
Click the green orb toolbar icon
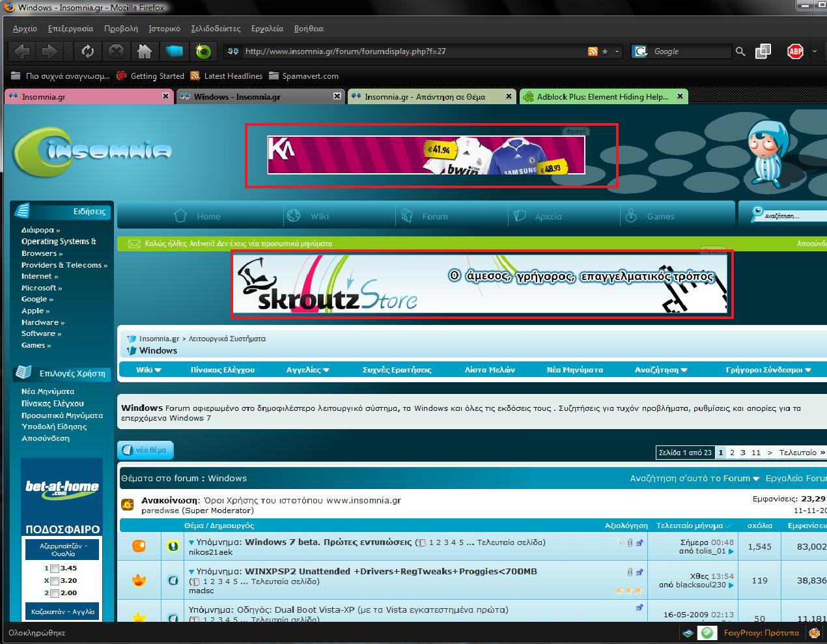[x=203, y=51]
